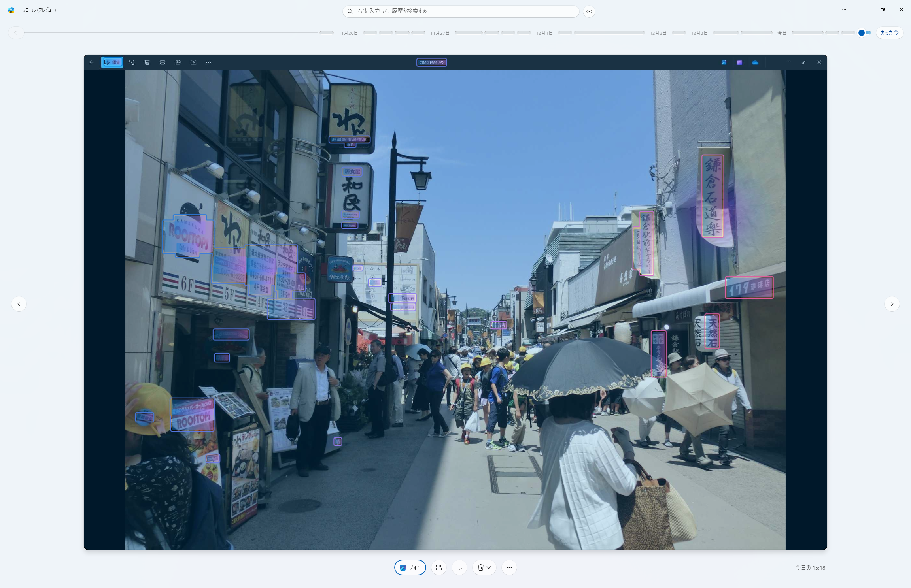Open the image in the Photos app
Image resolution: width=911 pixels, height=588 pixels.
(724, 62)
